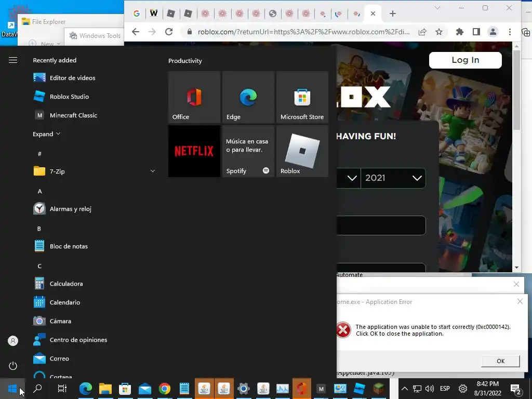The height and width of the screenshot is (399, 532).
Task: Open File Explorer from the taskbar
Action: tap(105, 389)
